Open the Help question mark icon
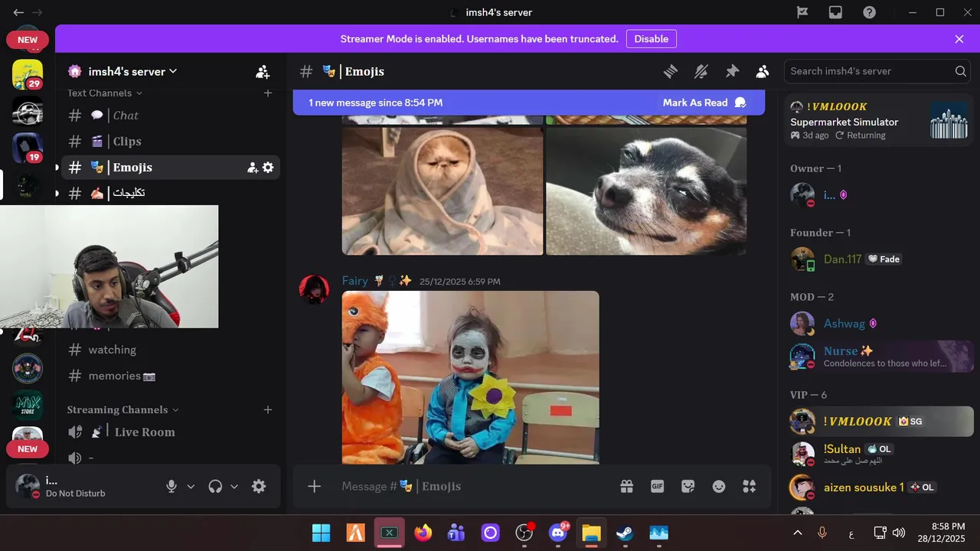Screen dimensions: 980x551 click(869, 12)
